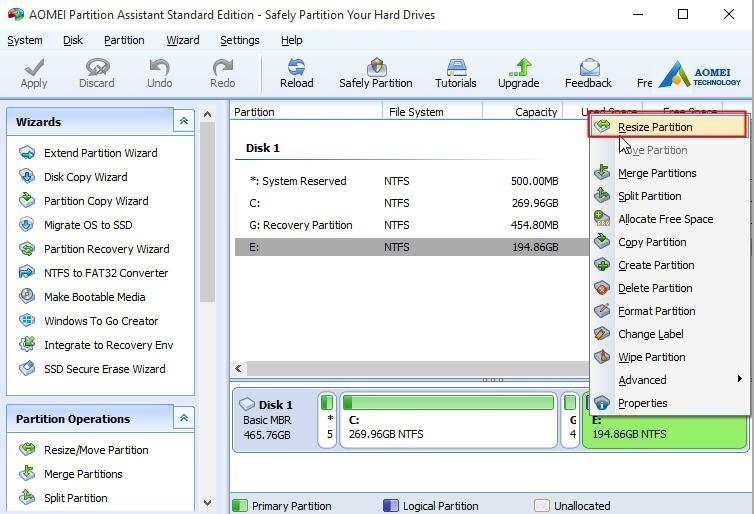Collapse the Partition Operations panel
This screenshot has width=754, height=514.
pos(184,418)
